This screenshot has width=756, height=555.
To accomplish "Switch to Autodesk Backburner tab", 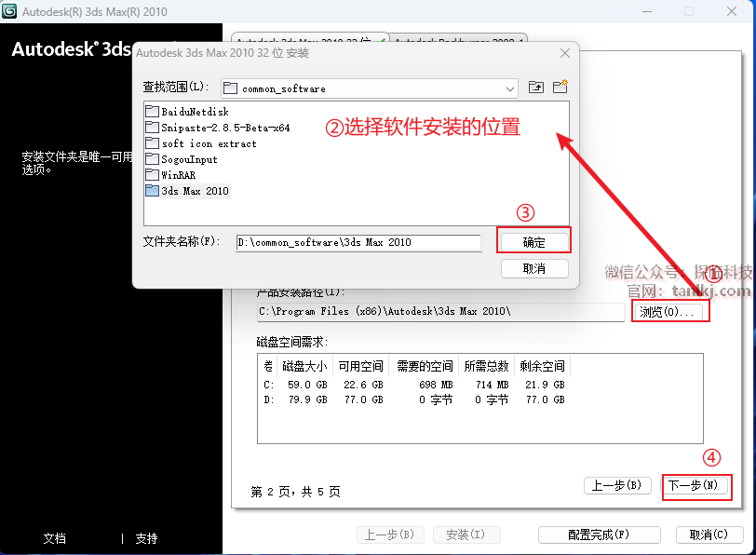I will [458, 40].
